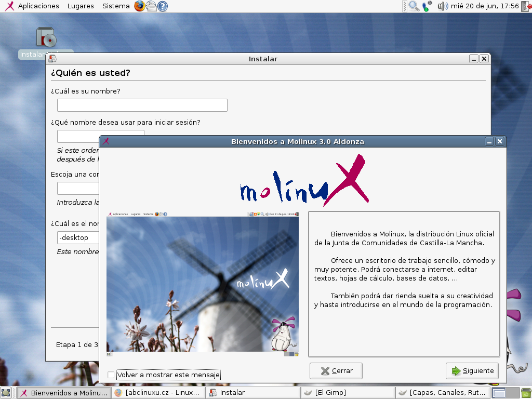Open the volume control speaker icon
The width and height of the screenshot is (532, 399).
[443, 6]
